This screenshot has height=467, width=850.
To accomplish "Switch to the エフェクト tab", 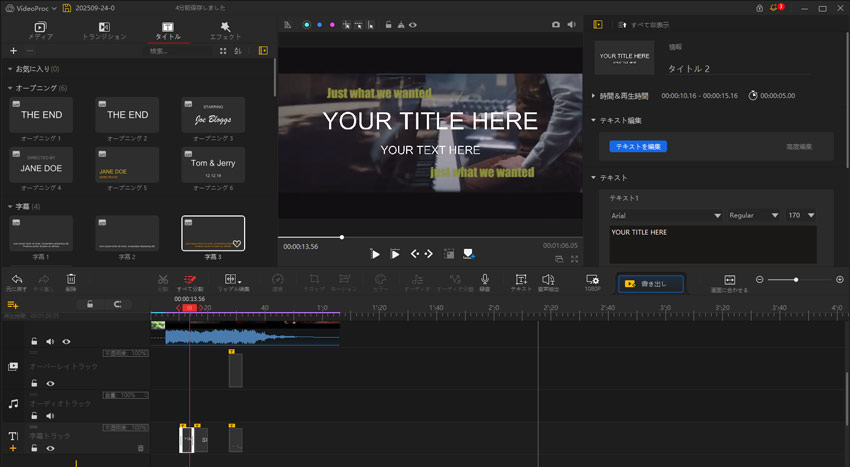I will click(x=225, y=29).
